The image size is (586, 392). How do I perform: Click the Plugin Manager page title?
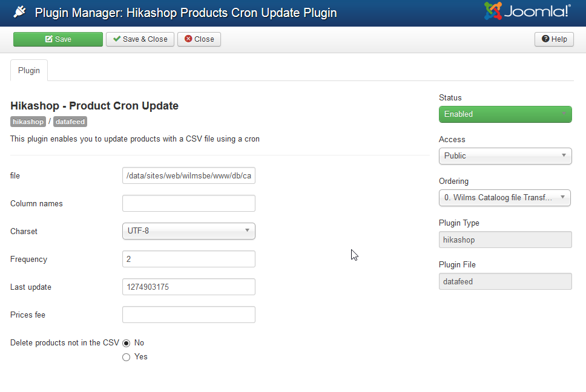pyautogui.click(x=186, y=13)
